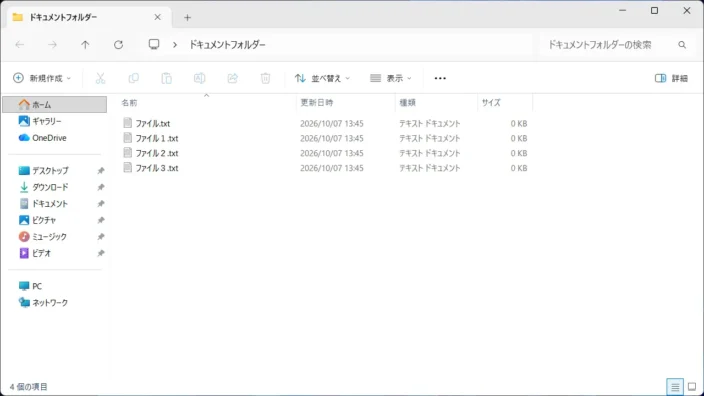Screen dimensions: 704x396
Task: Click the PC monitor icon in address bar
Action: [x=154, y=44]
